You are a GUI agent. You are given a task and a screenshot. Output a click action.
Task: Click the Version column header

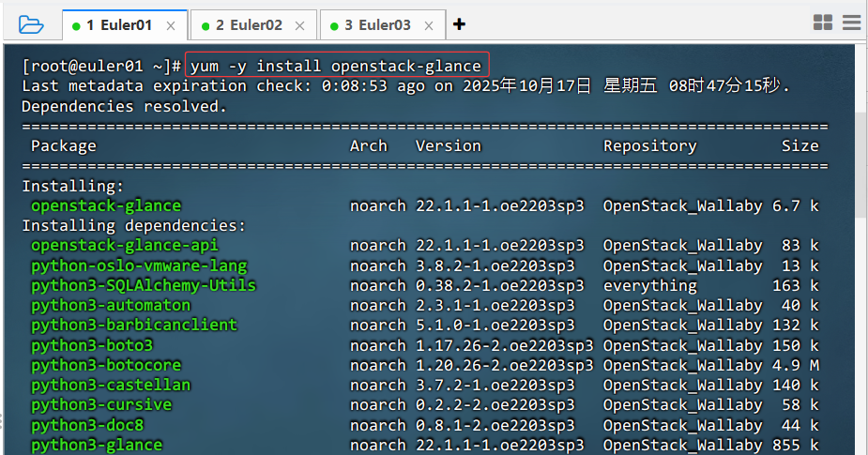coord(449,146)
